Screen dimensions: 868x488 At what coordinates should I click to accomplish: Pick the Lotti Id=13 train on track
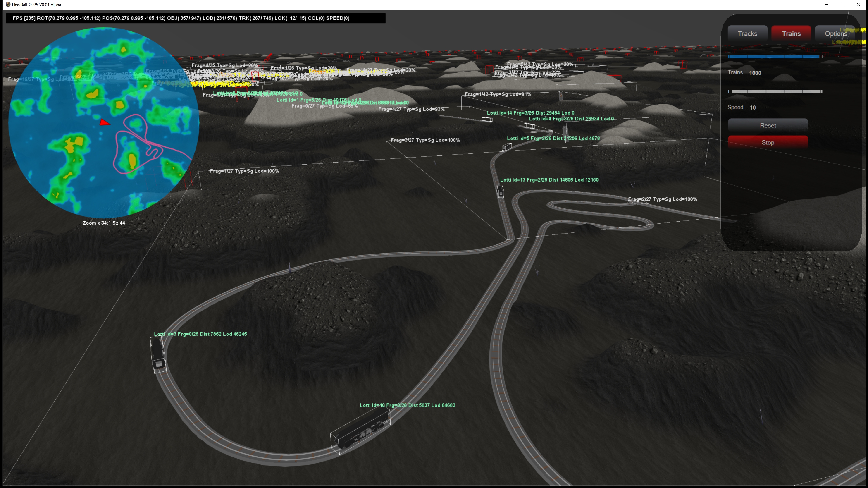click(500, 191)
